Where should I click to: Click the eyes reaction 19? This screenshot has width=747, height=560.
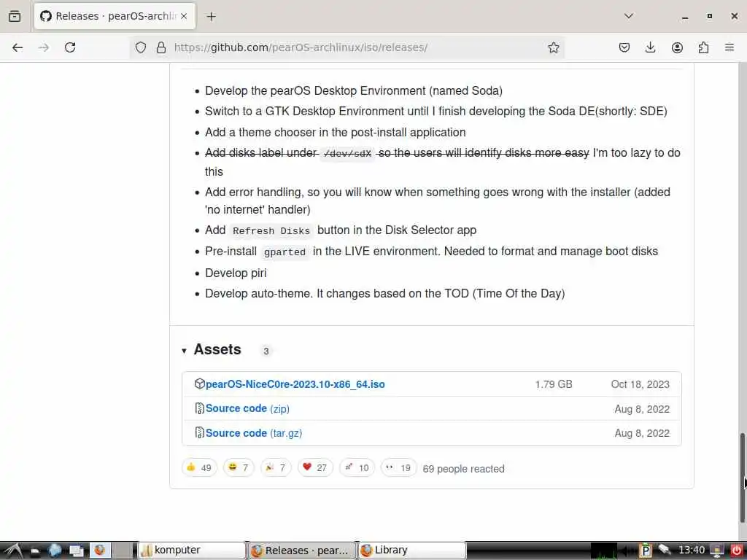[x=399, y=467]
